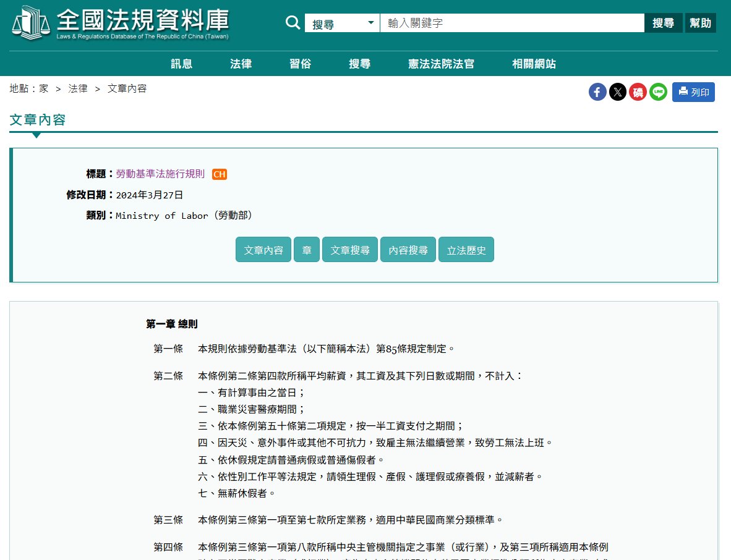Click the red Plurk share icon
This screenshot has height=560, width=731.
pos(638,92)
